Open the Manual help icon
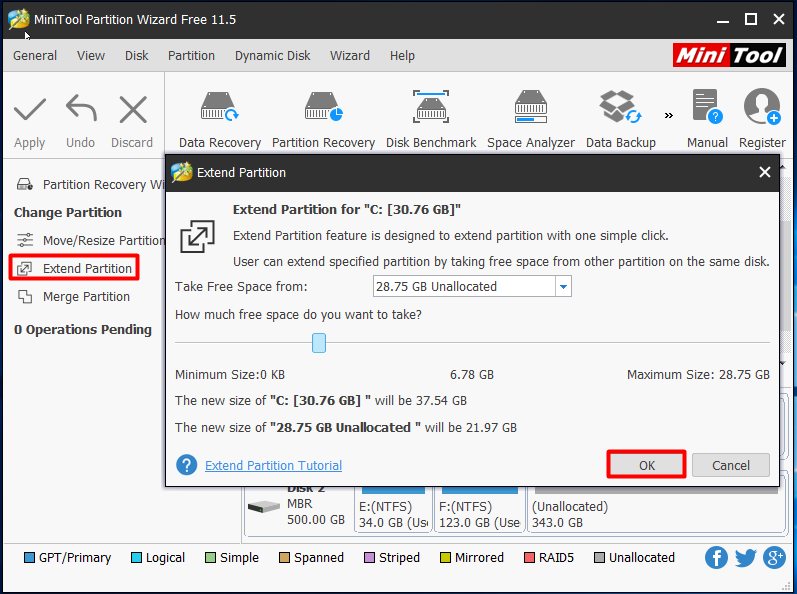Viewport: 797px width, 594px height. (707, 107)
